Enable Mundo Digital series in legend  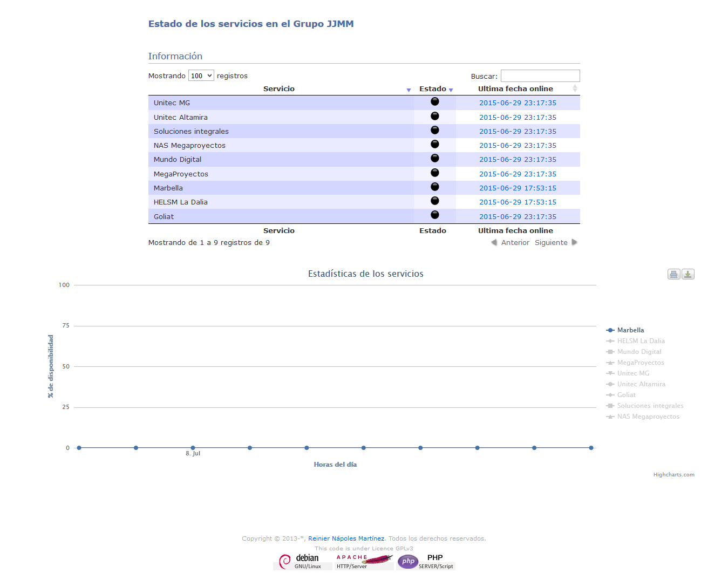tap(638, 352)
